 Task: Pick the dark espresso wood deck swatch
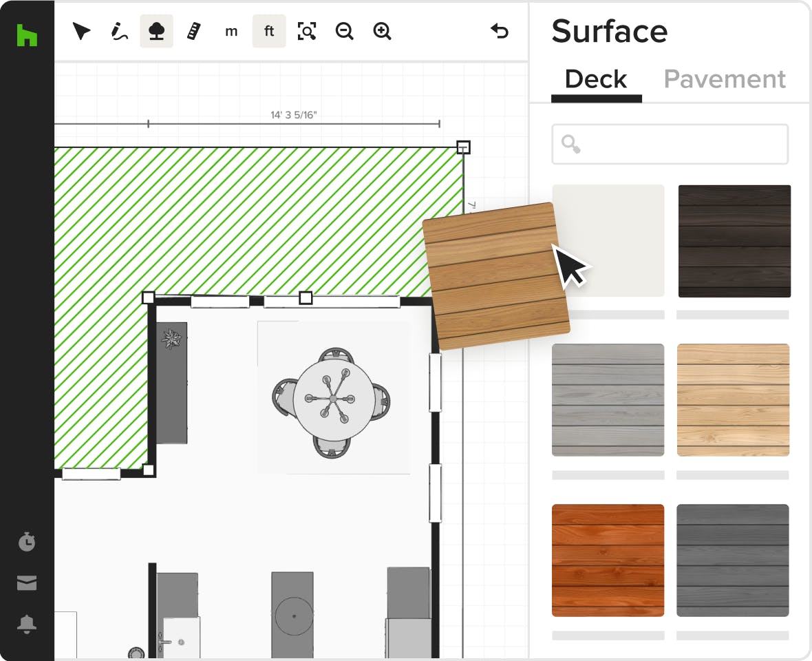(734, 241)
